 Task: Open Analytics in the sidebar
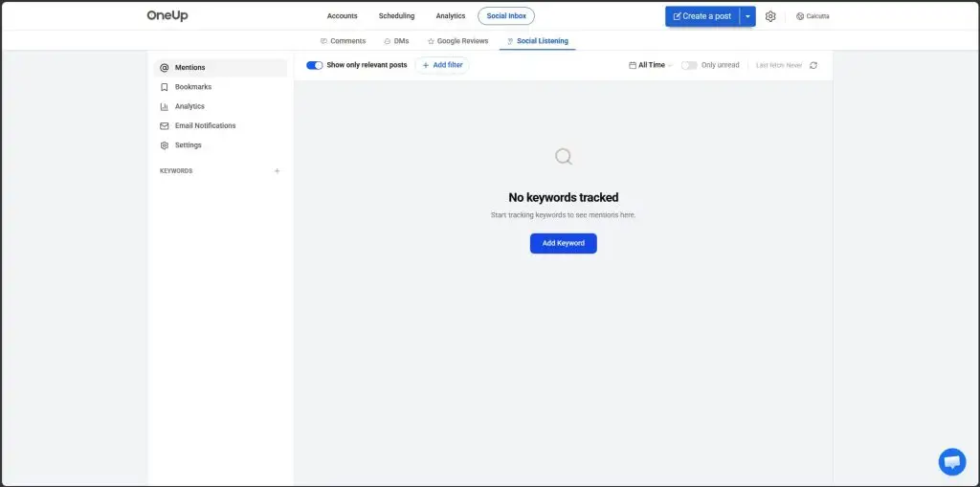[220, 106]
